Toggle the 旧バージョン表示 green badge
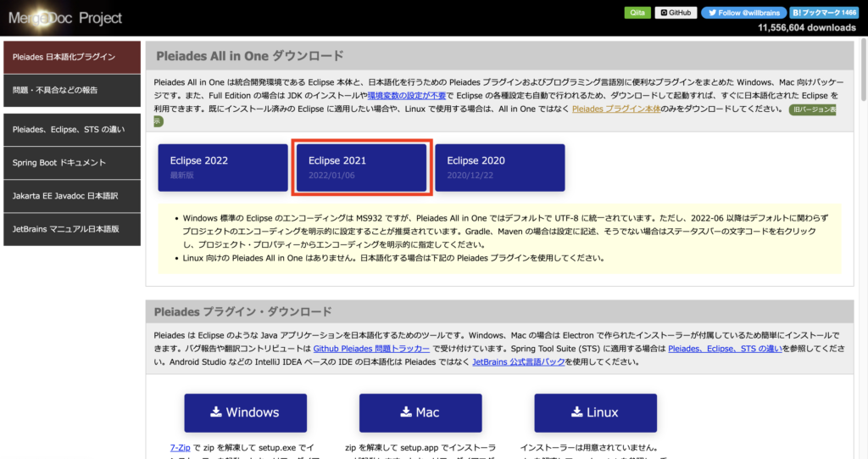The image size is (868, 459). (x=812, y=109)
